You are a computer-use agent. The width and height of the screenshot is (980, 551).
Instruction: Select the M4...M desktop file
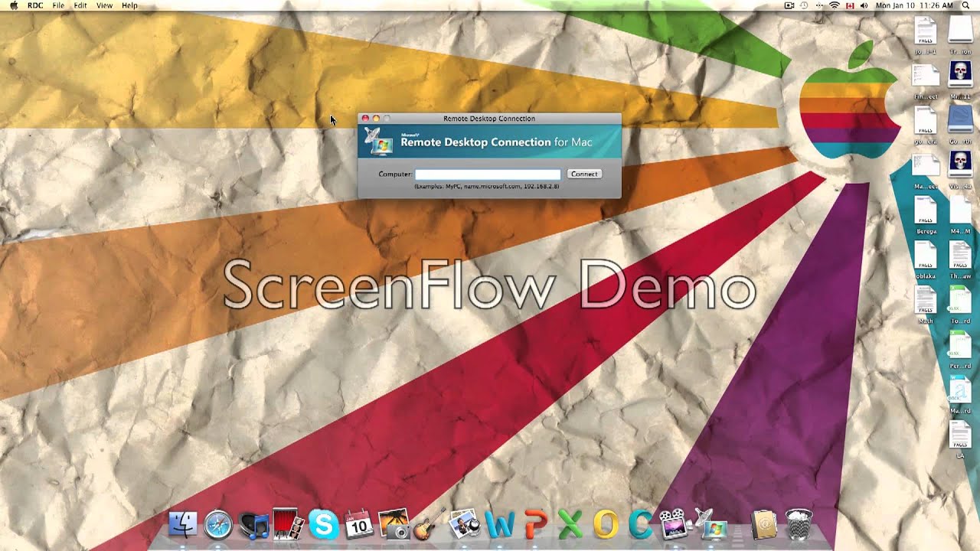tap(960, 216)
